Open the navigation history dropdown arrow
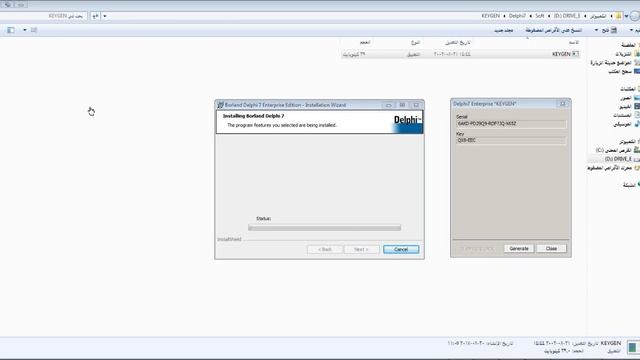 [x=627, y=16]
